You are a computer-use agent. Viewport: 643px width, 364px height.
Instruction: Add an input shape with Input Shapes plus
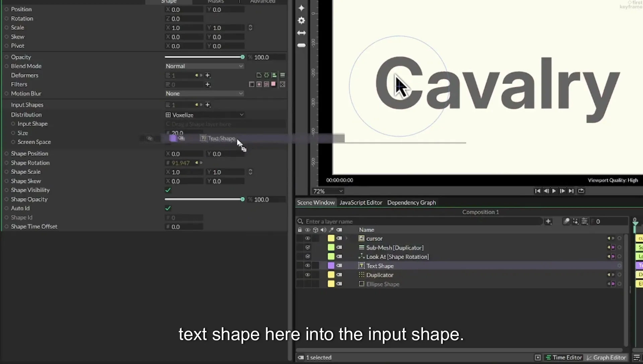(x=208, y=105)
